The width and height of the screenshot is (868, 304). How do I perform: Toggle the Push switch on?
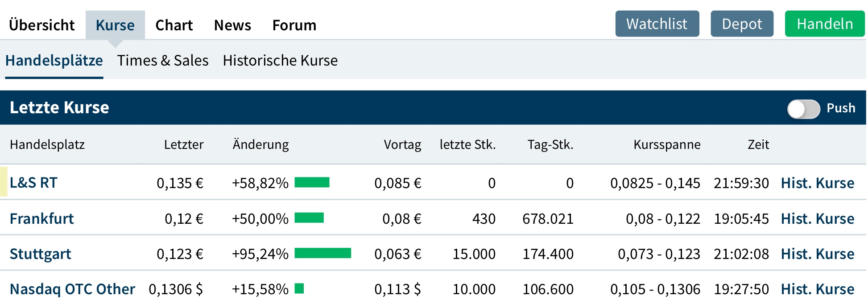[x=803, y=109]
